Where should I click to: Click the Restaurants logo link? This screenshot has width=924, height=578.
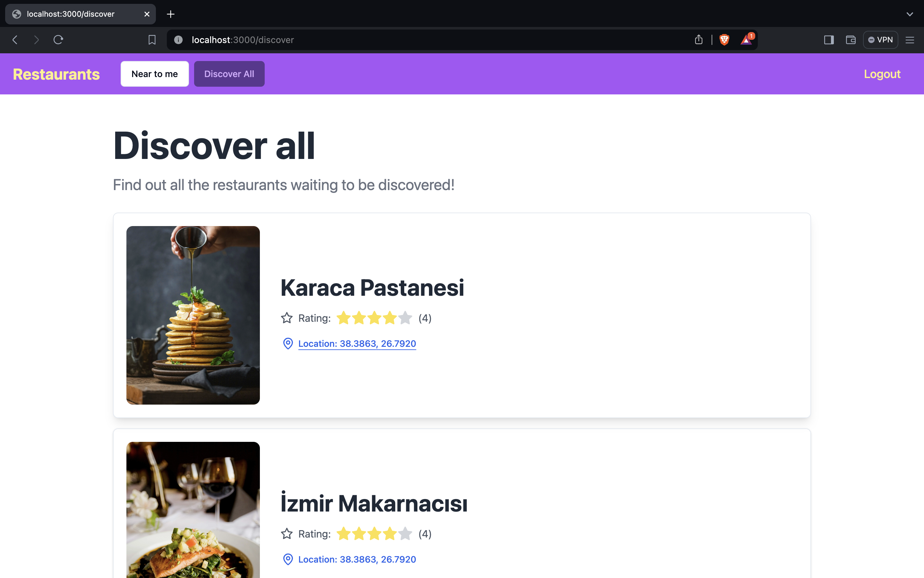(56, 74)
